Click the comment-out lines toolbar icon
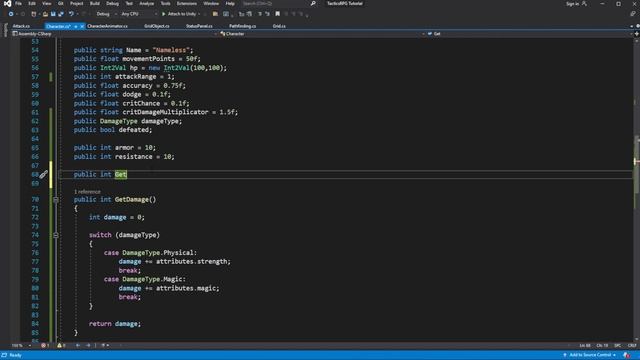 pyautogui.click(x=260, y=14)
